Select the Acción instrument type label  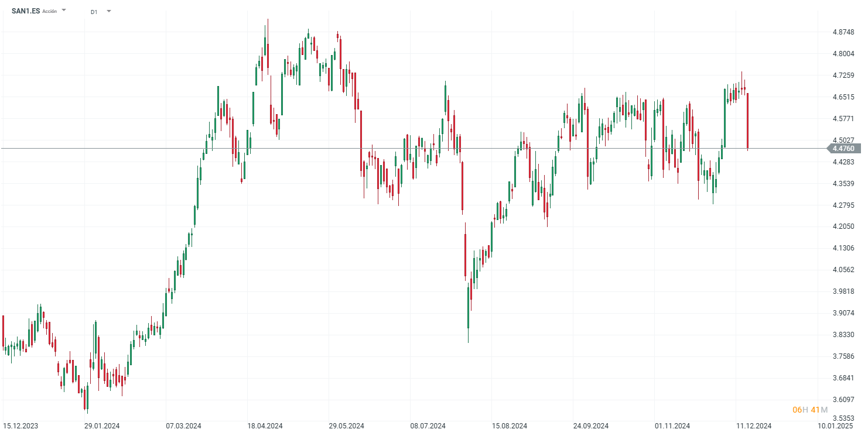[50, 12]
